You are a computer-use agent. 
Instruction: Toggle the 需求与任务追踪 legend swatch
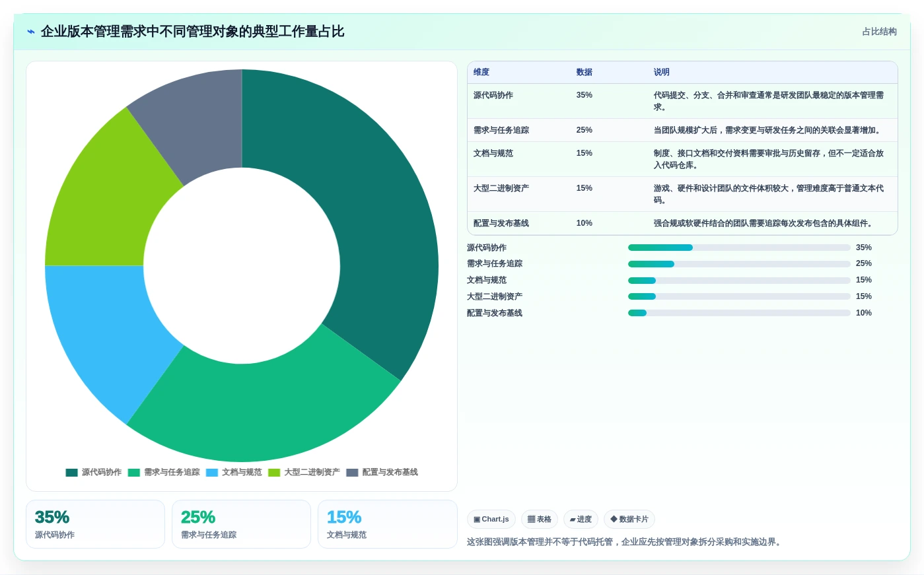click(x=134, y=473)
